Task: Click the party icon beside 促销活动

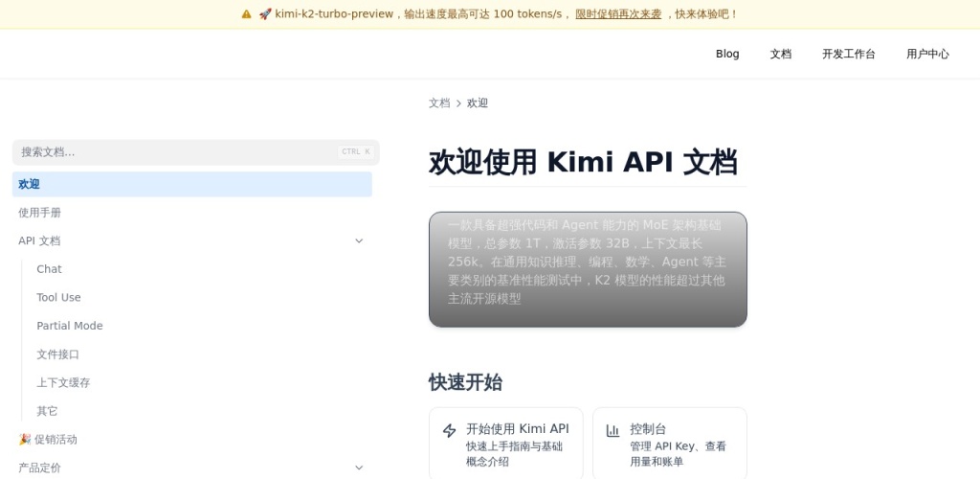Action: (x=25, y=439)
